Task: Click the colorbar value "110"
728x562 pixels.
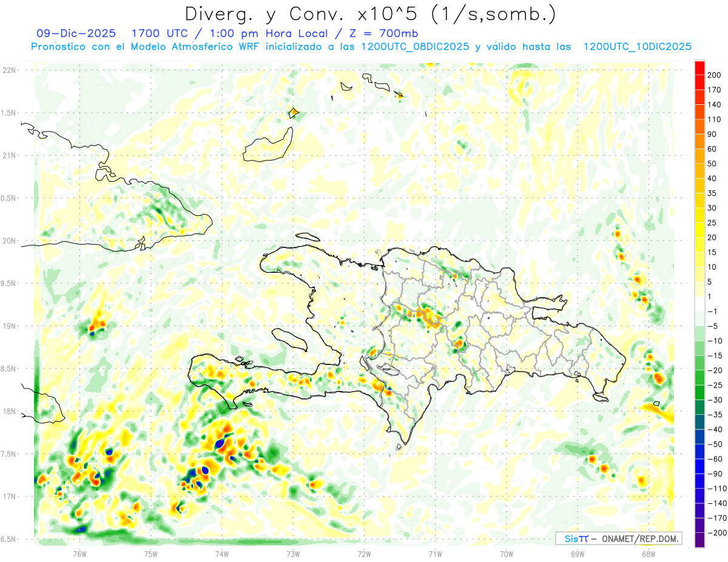Action: coord(714,119)
